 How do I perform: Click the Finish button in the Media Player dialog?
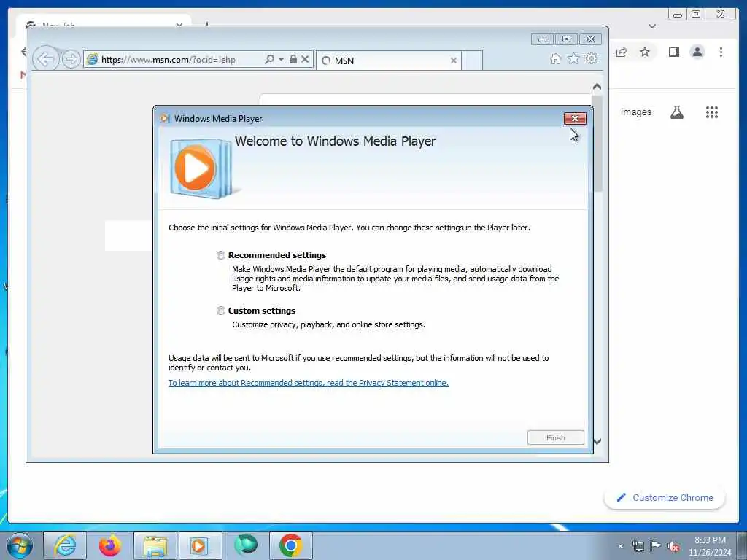[x=555, y=437]
